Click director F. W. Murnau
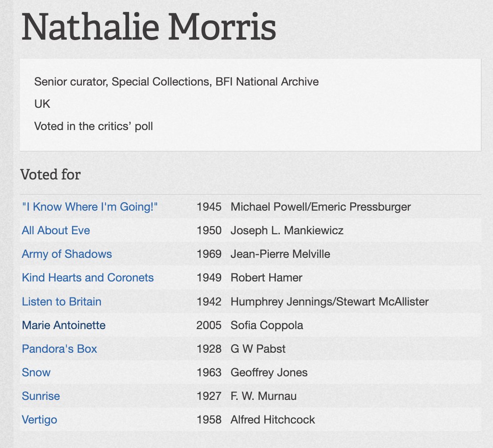493x448 pixels. coord(263,396)
